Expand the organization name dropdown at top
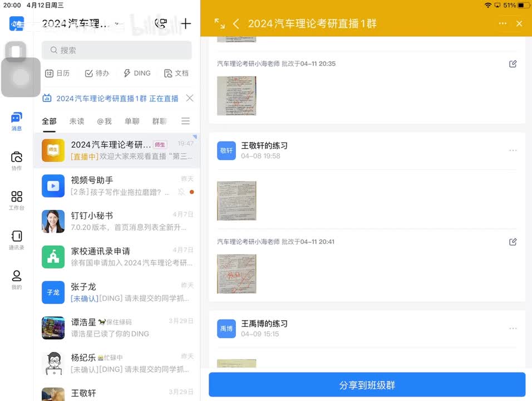The width and height of the screenshot is (532, 401). point(116,23)
